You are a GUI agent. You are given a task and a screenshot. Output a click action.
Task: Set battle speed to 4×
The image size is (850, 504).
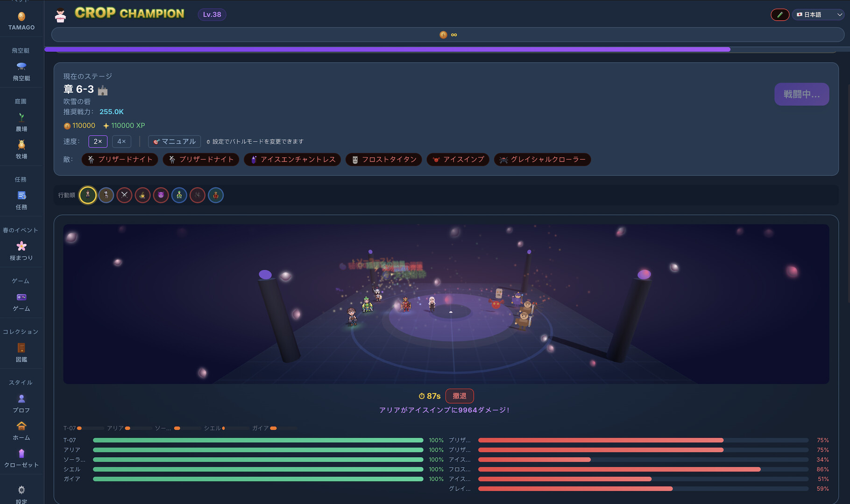121,141
